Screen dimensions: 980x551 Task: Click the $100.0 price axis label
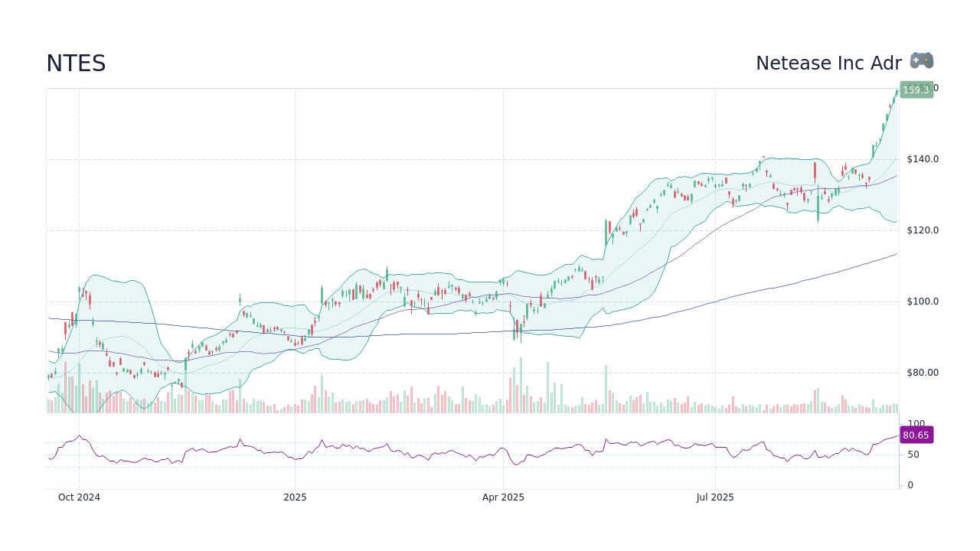pyautogui.click(x=922, y=302)
